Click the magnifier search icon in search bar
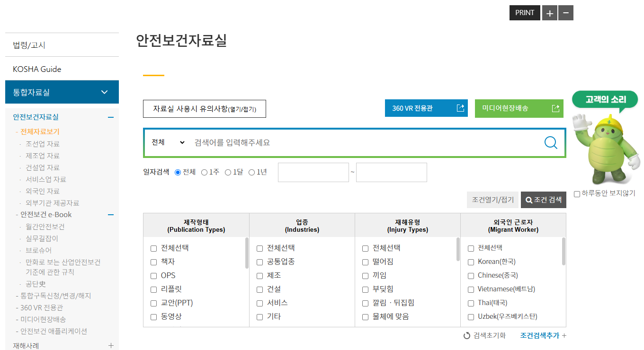 click(x=551, y=142)
